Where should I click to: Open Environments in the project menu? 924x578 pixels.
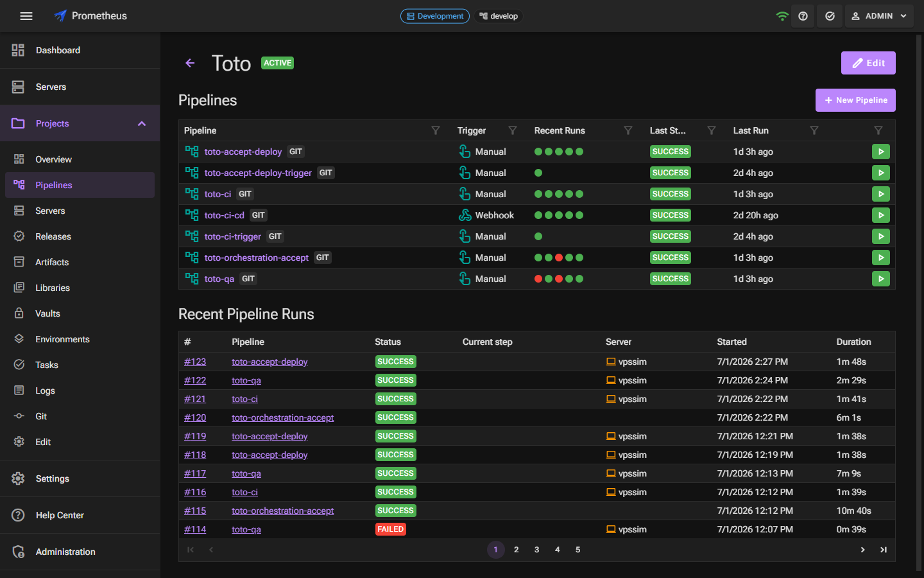tap(80, 339)
